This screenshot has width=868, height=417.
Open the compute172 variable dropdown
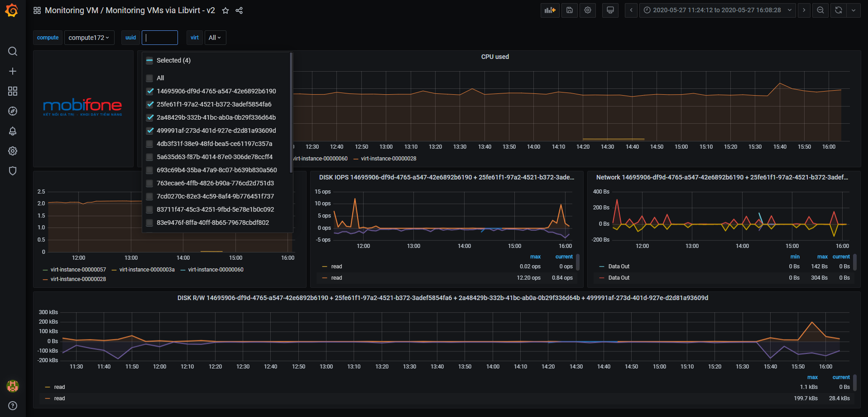pyautogui.click(x=89, y=38)
